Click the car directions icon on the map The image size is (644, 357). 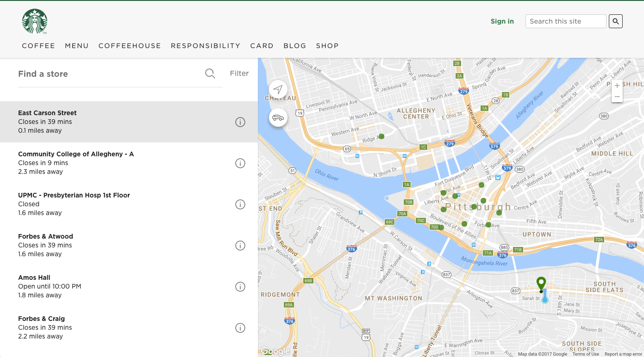tap(278, 117)
